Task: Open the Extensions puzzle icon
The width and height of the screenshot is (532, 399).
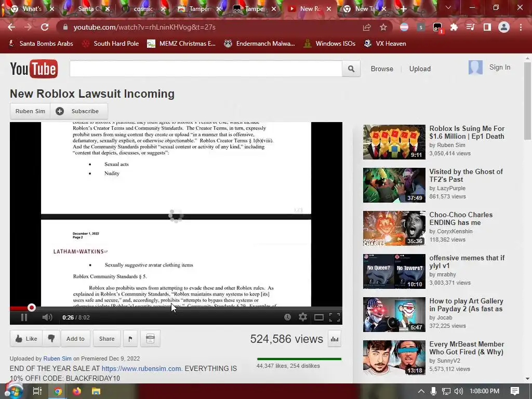Action: 454,27
